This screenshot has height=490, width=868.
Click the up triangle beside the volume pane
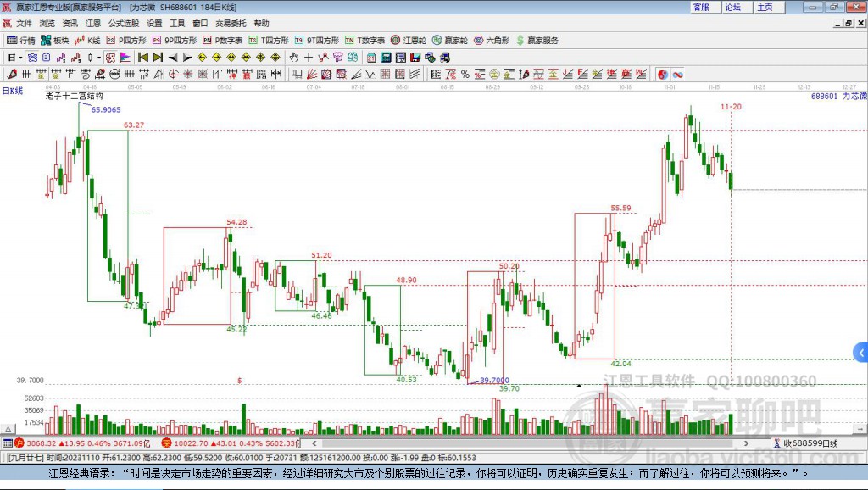[8, 429]
